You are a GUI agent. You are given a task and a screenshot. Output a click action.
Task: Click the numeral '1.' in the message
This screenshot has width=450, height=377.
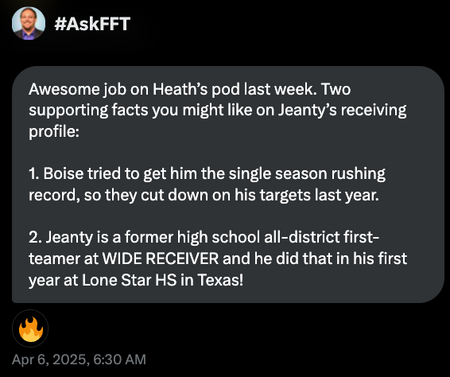tap(34, 174)
